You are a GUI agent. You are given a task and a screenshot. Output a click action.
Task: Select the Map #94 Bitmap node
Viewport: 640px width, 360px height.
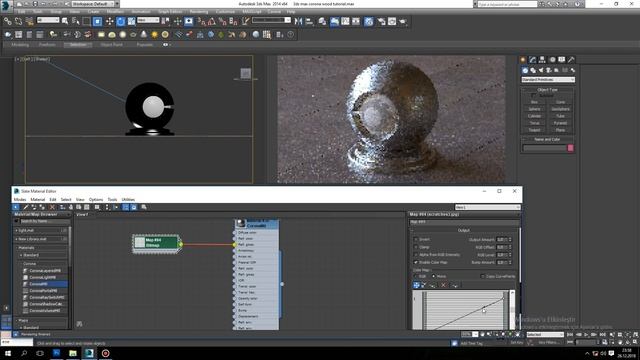click(156, 243)
